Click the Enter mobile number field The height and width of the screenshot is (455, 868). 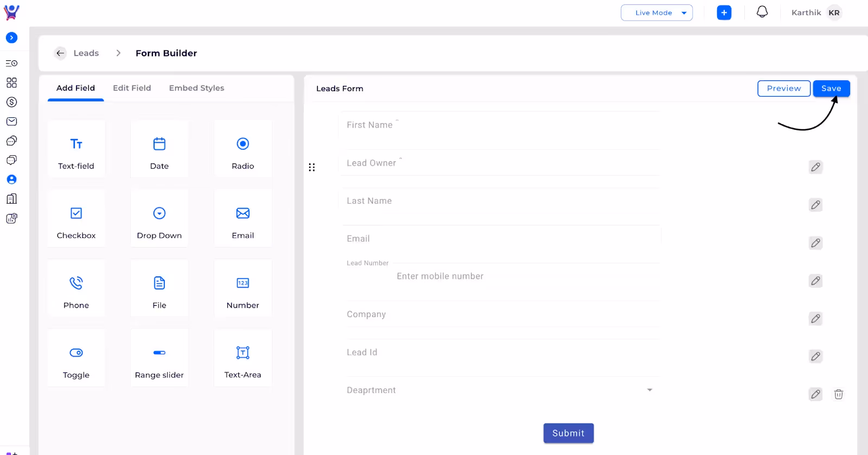point(500,276)
